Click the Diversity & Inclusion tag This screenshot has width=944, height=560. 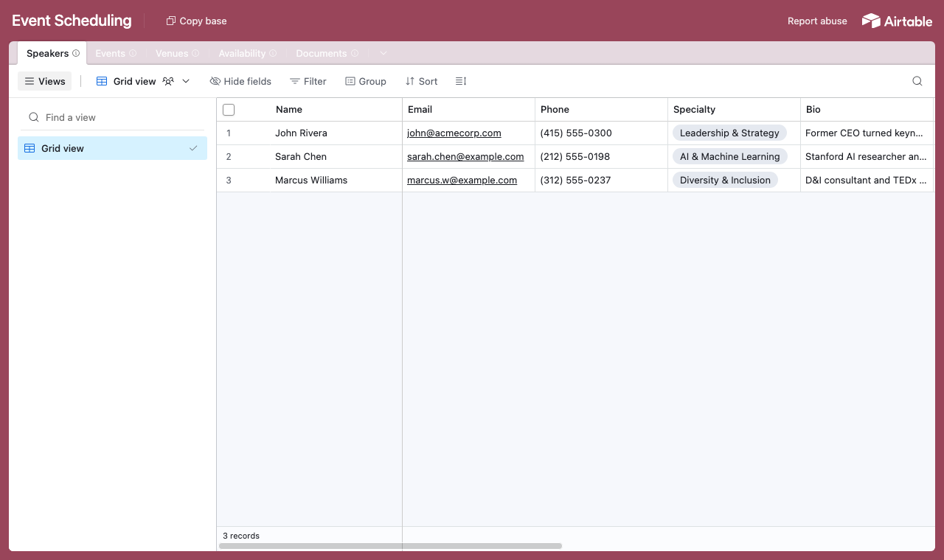(725, 180)
